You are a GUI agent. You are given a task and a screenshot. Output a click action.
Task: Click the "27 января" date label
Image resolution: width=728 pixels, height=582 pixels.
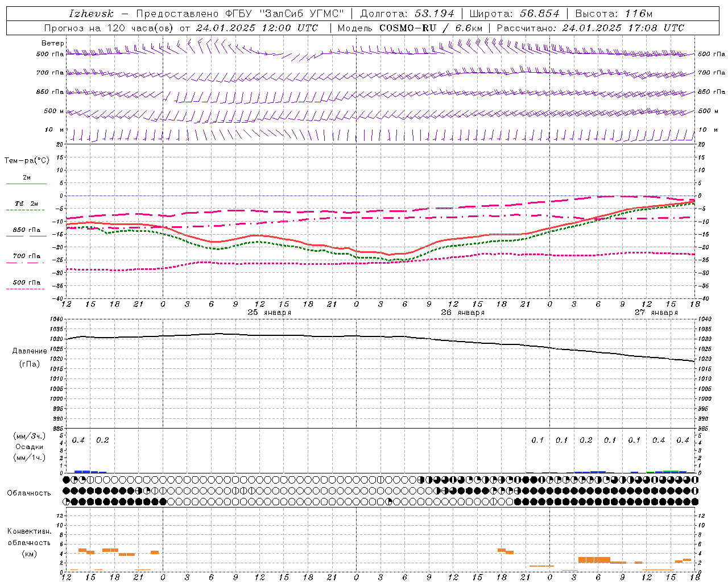coord(656,313)
